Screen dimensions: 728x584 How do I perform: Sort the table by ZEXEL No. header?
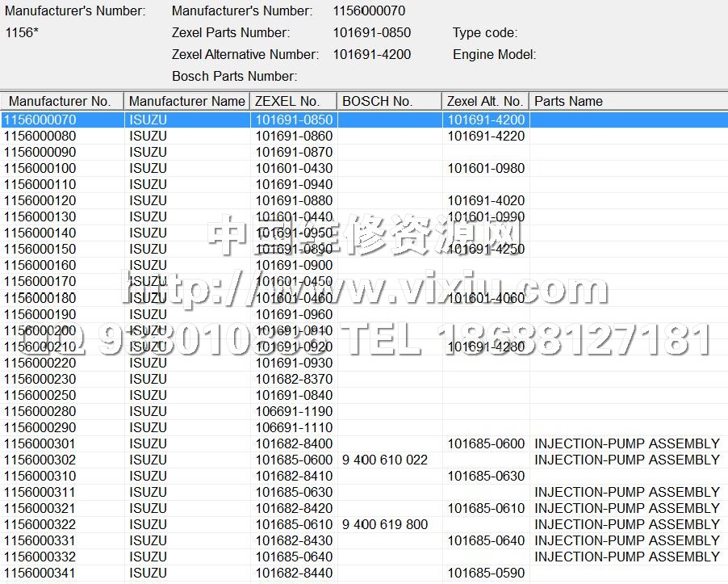coord(292,101)
